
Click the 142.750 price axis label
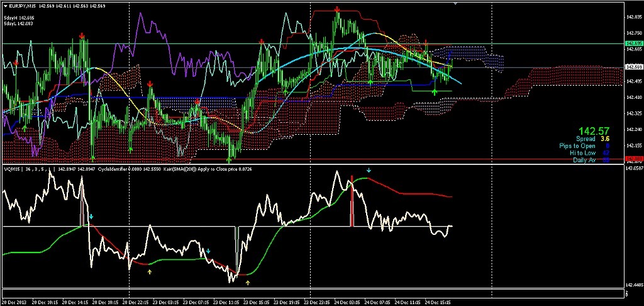coord(634,33)
